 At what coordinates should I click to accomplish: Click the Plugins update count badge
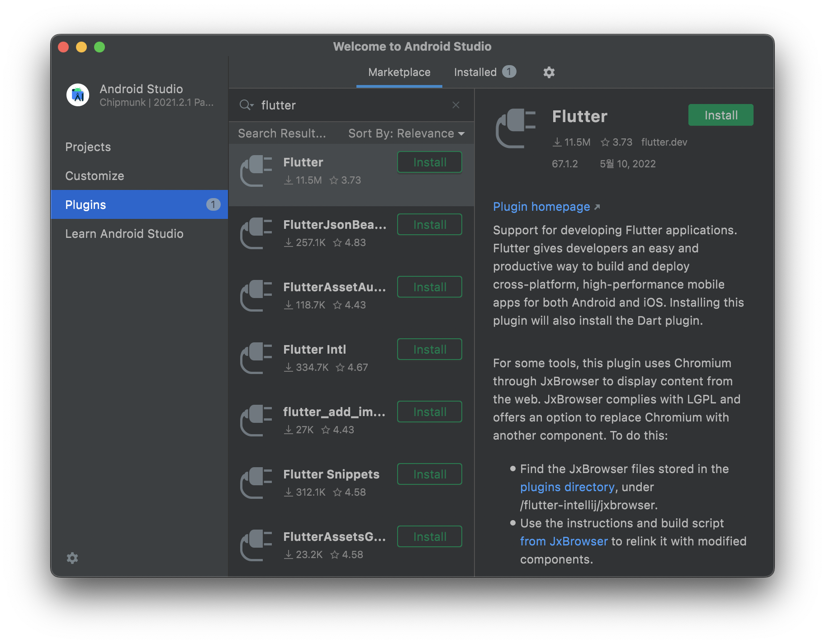click(x=213, y=205)
